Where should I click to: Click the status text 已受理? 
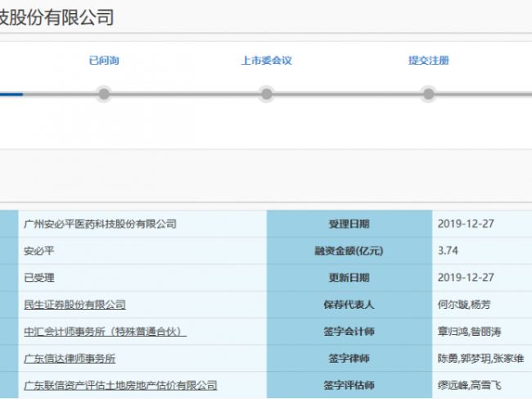pyautogui.click(x=39, y=278)
